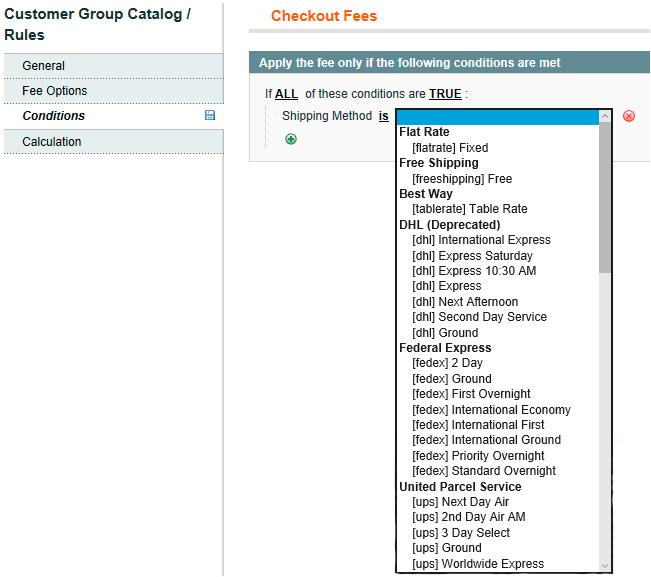Choose [ups] Next Day Air option
This screenshot has width=651, height=577.
(460, 502)
